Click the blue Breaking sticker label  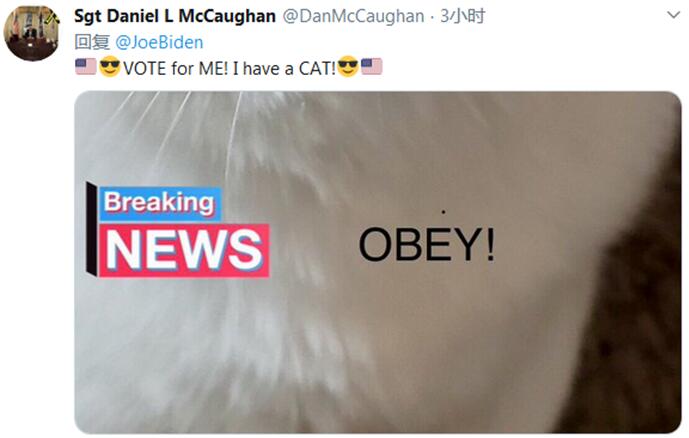[x=160, y=203]
